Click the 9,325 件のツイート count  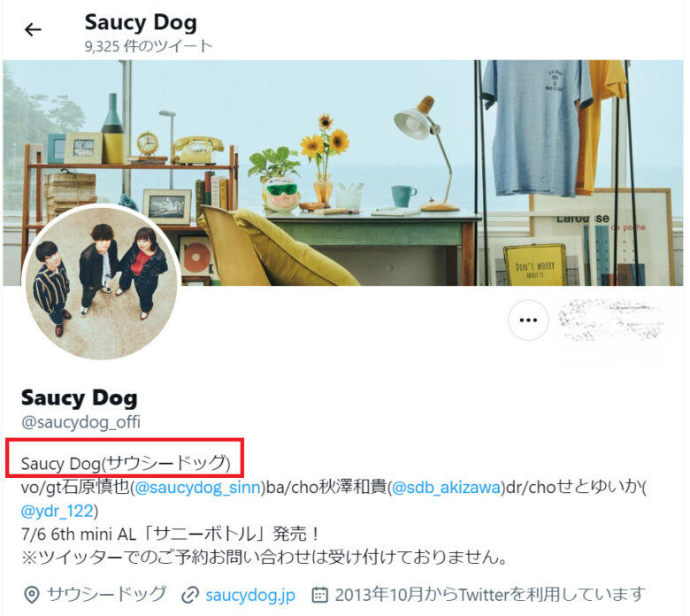tap(149, 46)
